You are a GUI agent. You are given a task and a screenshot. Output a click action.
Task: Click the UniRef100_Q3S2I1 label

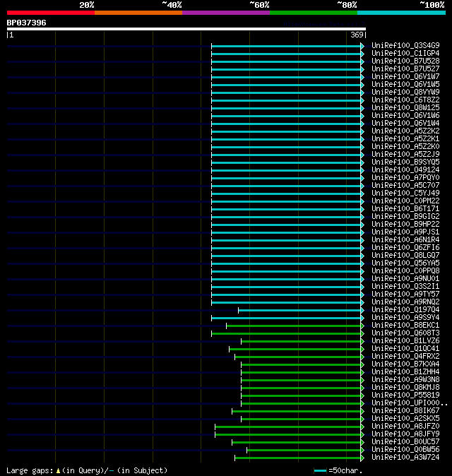(x=405, y=286)
